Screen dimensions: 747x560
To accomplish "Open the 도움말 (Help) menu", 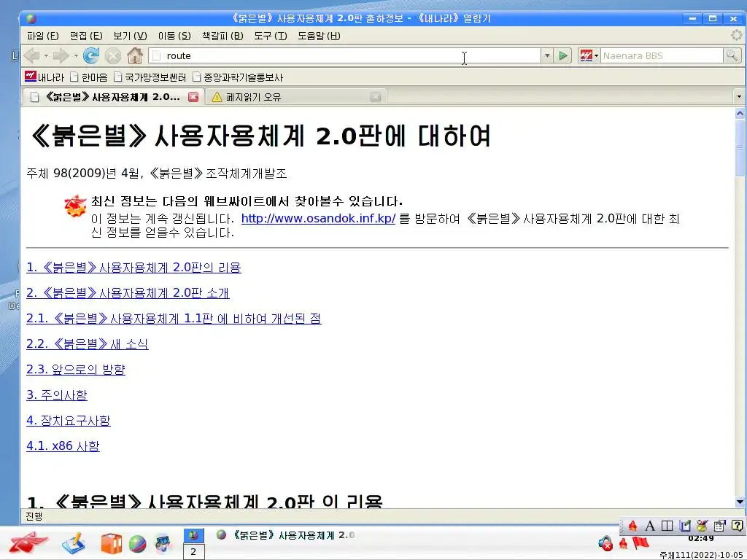I will click(x=319, y=36).
